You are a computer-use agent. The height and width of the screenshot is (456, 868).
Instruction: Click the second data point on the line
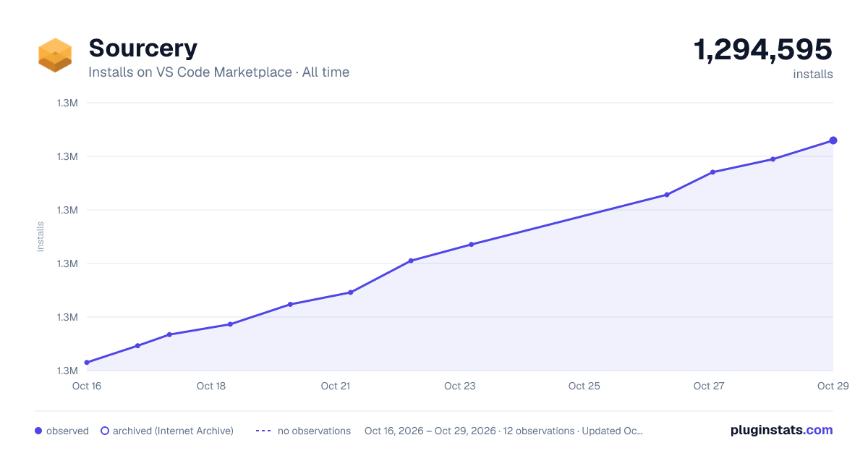point(137,346)
